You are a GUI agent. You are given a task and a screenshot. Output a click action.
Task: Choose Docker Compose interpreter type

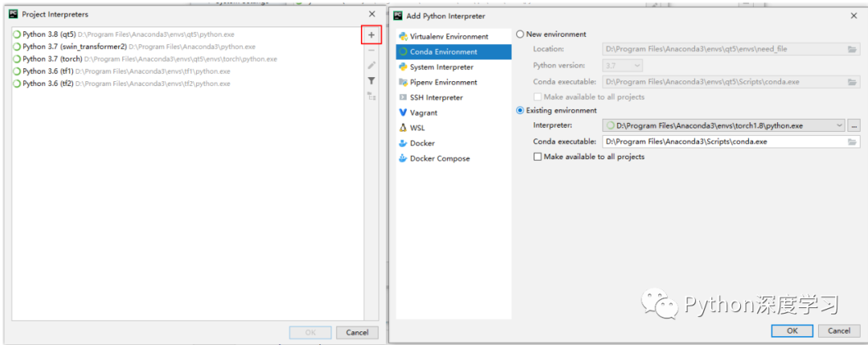[454, 158]
